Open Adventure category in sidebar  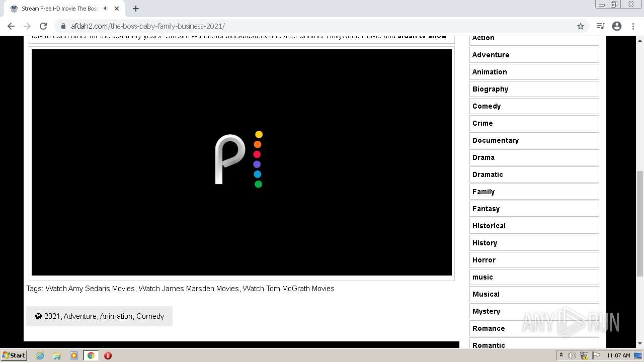click(x=534, y=55)
